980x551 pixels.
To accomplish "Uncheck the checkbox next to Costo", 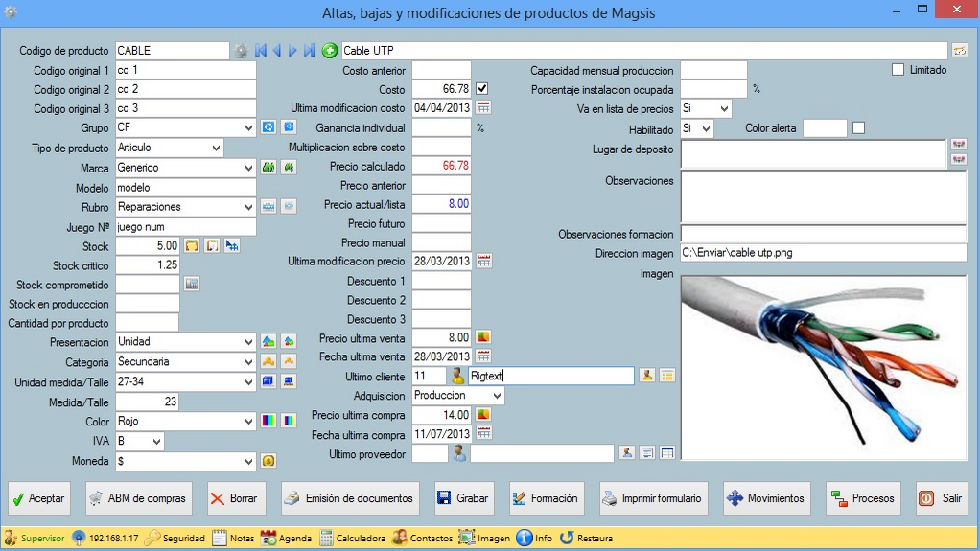I will click(483, 89).
